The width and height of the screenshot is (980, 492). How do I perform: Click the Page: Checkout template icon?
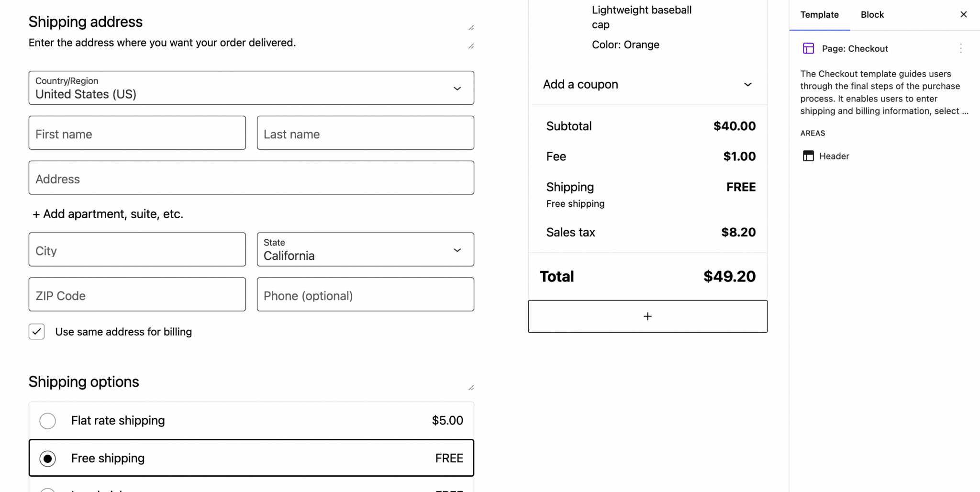pos(808,48)
